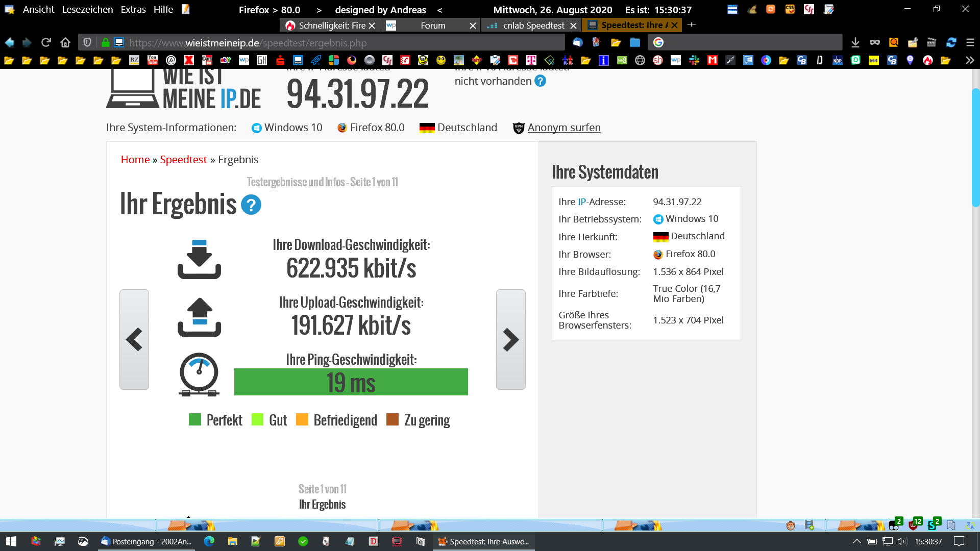
Task: Open the YouTube bookmark icon
Action: [x=153, y=60]
